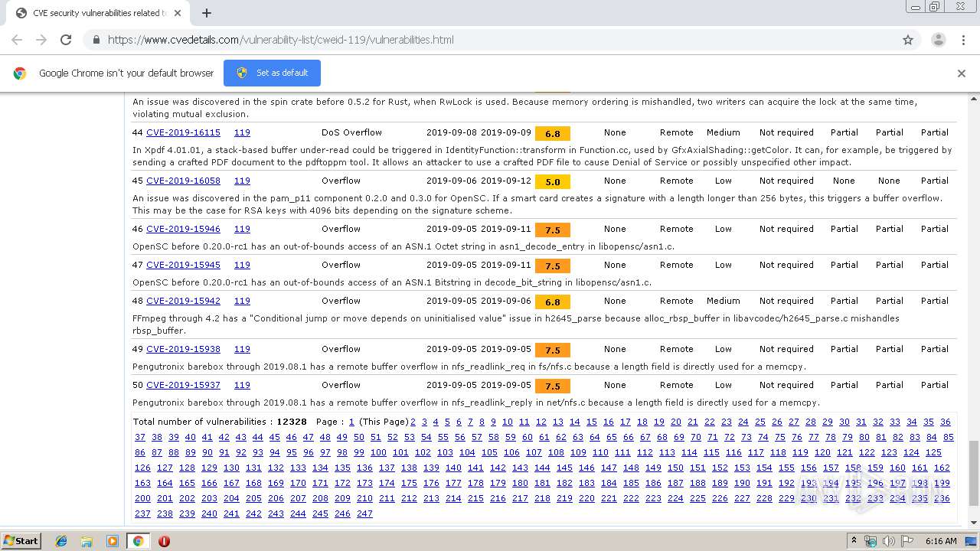Open the red stop-sign taskbar icon
Image resolution: width=980 pixels, height=551 pixels.
click(x=164, y=541)
